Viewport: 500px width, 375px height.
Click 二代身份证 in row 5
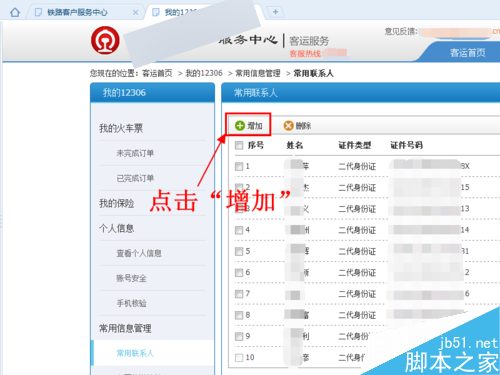click(357, 251)
